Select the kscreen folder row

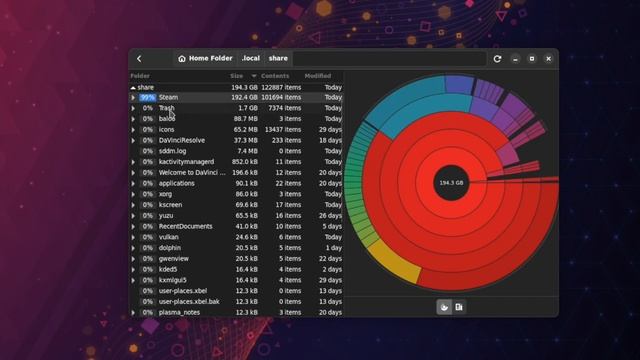coord(236,205)
